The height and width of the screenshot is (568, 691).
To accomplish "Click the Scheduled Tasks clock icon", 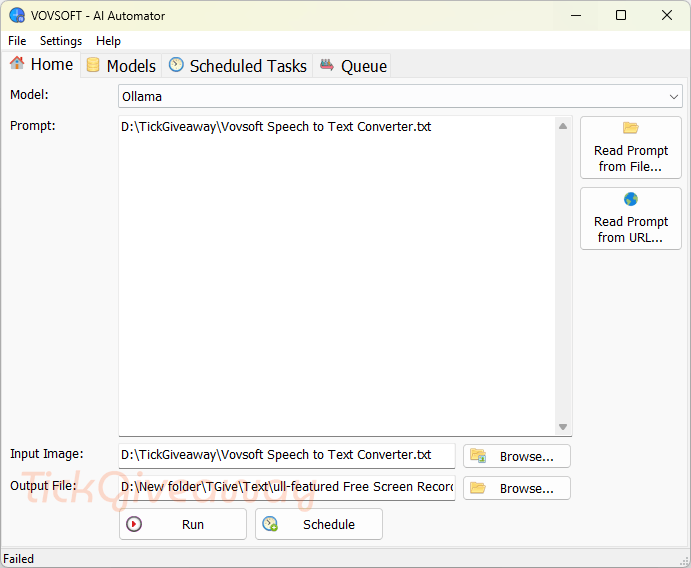I will click(176, 64).
